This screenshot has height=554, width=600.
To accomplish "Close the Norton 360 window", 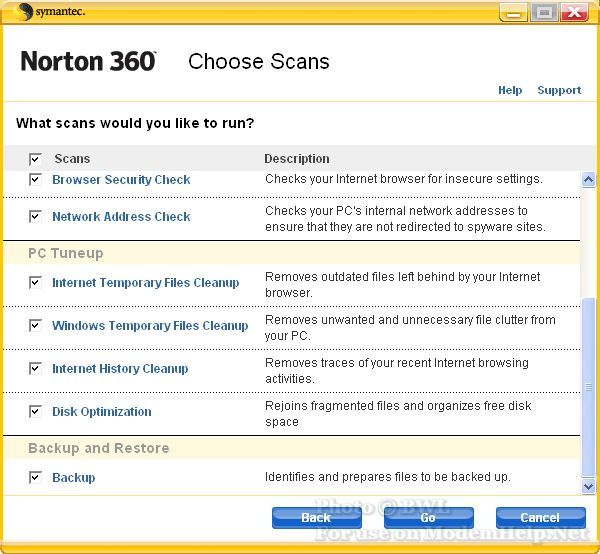I will (x=574, y=13).
